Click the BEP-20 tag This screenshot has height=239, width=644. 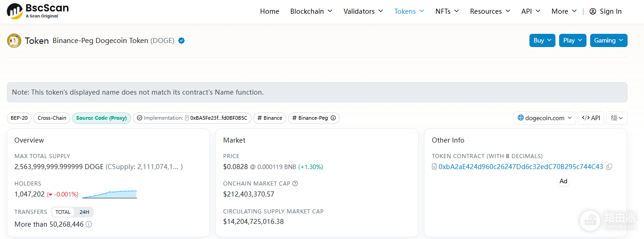click(x=19, y=118)
